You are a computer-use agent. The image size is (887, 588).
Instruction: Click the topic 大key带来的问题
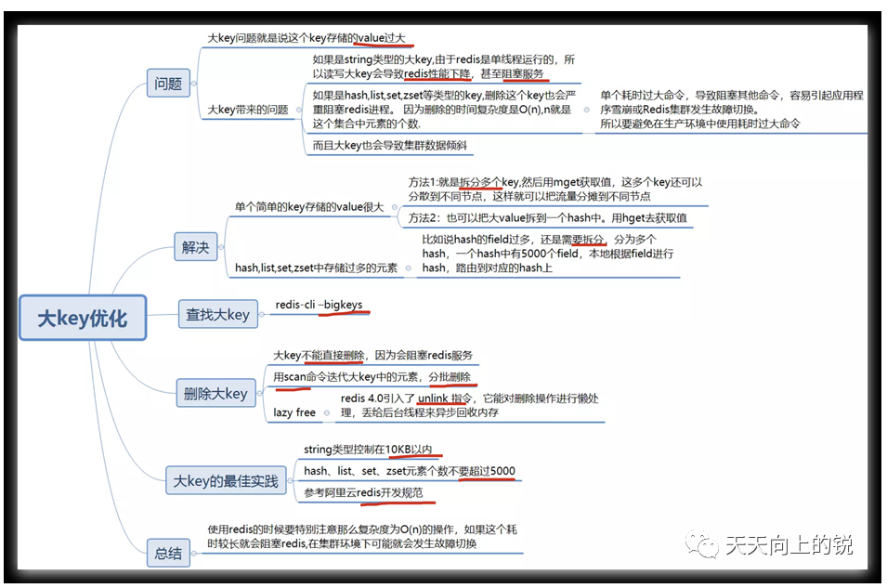tap(248, 110)
